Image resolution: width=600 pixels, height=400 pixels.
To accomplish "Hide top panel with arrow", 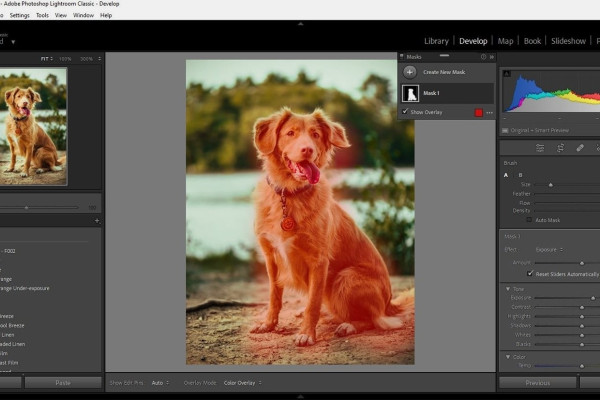I will tap(300, 24).
